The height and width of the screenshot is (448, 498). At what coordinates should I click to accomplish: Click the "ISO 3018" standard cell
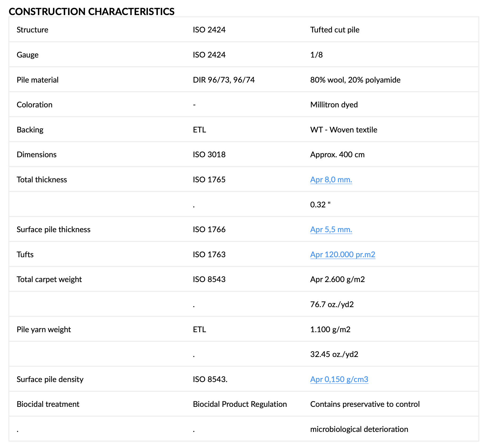click(209, 155)
